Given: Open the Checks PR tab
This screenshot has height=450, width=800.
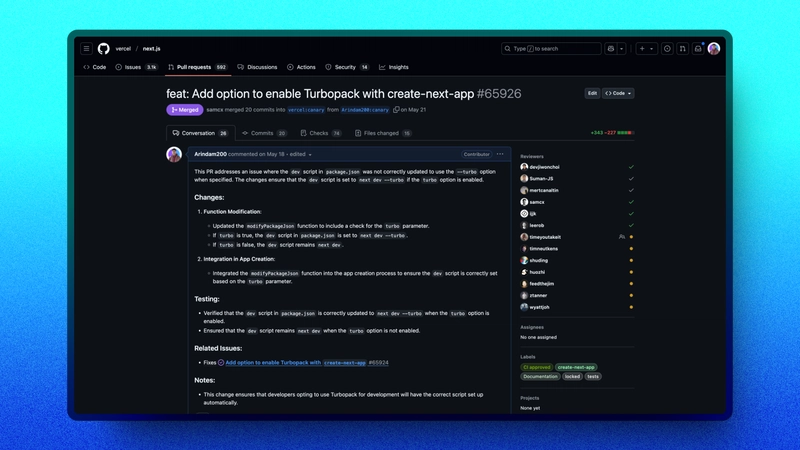Looking at the screenshot, I should pyautogui.click(x=321, y=133).
